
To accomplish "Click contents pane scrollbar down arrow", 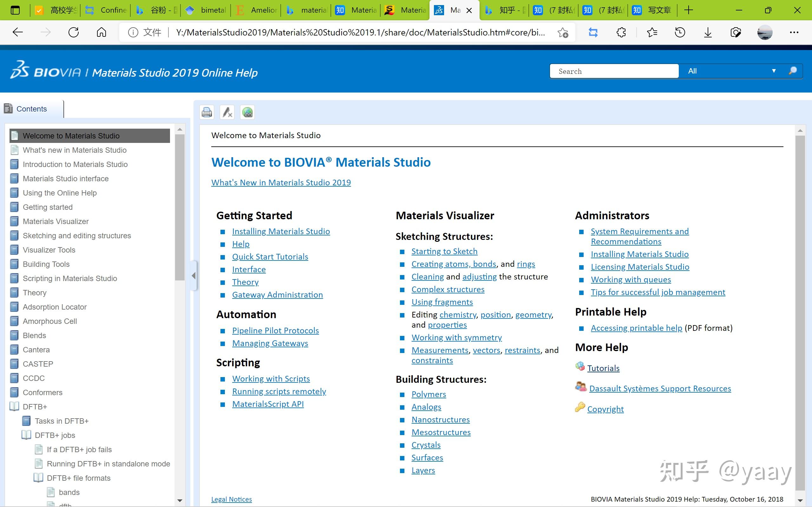I will tap(180, 500).
